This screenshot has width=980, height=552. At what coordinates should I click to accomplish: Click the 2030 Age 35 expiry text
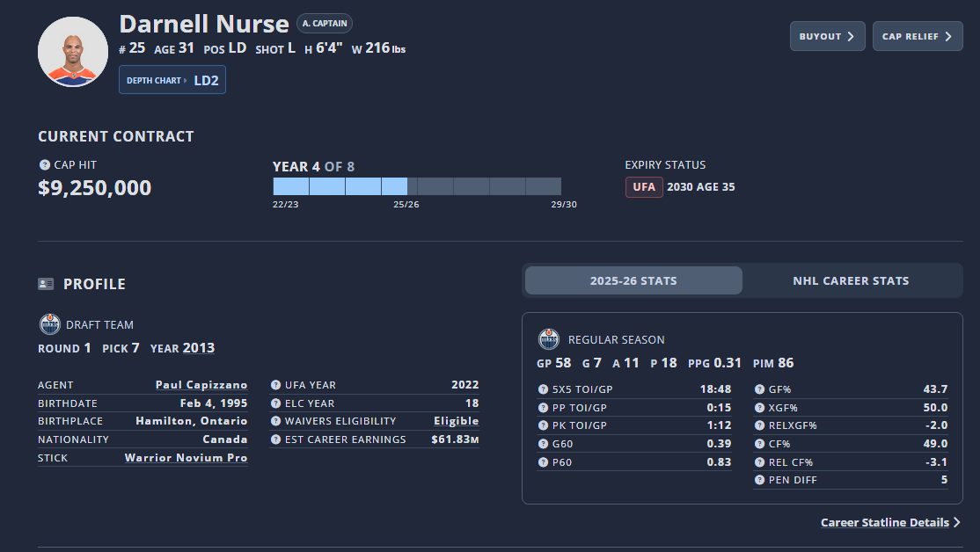coord(700,186)
